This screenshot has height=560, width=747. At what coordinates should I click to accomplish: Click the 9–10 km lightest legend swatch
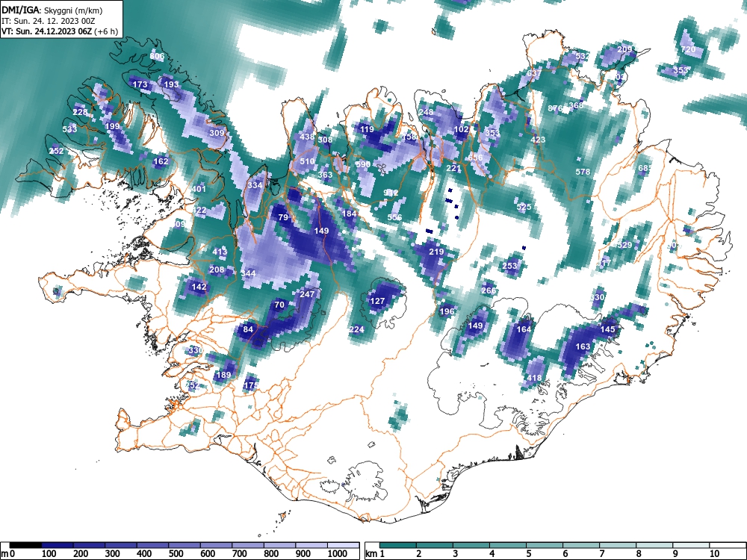click(x=691, y=545)
